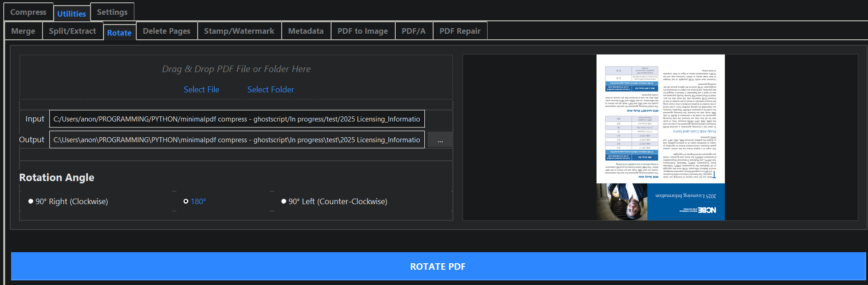This screenshot has width=868, height=285.
Task: Select the Utilities tab
Action: (72, 14)
